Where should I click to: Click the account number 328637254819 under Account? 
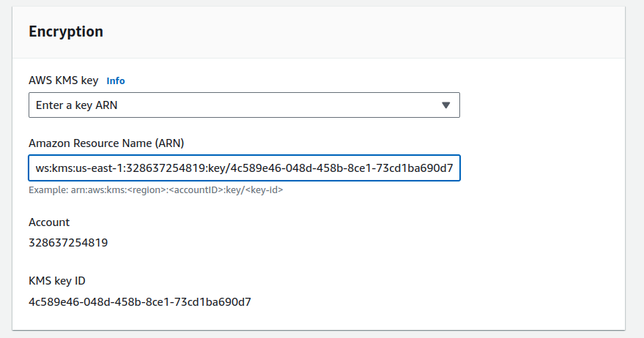68,243
